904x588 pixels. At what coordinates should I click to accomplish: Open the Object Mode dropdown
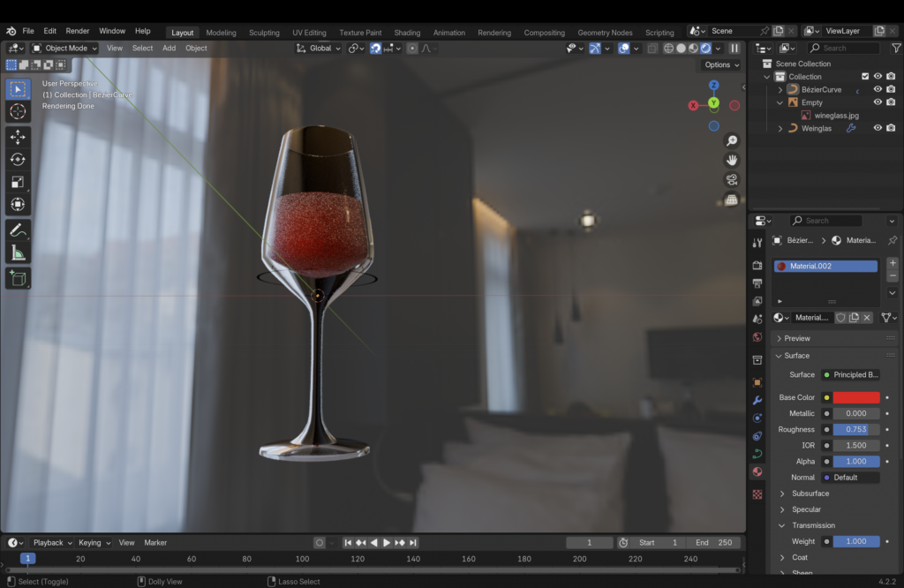click(64, 48)
